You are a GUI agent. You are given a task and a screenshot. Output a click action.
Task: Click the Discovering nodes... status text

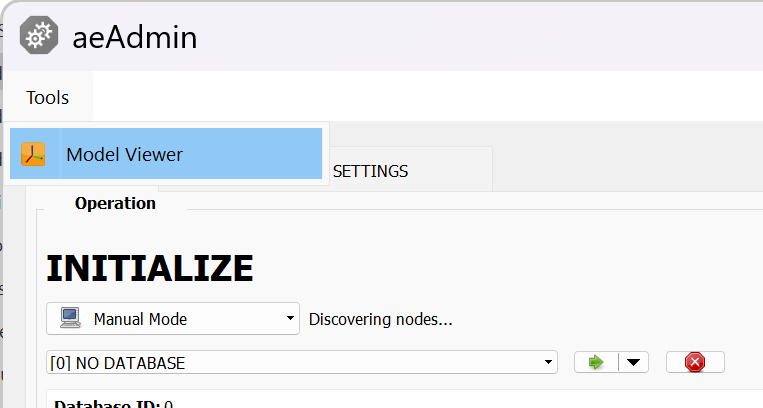[x=381, y=319]
